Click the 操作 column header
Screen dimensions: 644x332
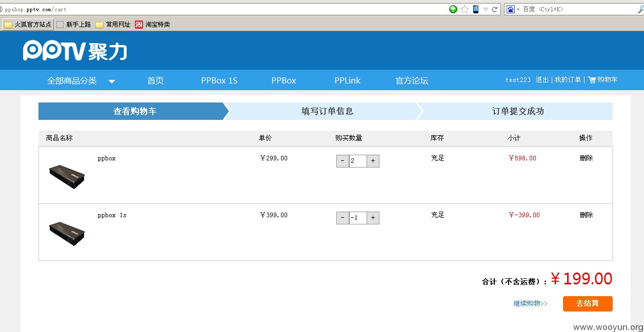tap(586, 138)
